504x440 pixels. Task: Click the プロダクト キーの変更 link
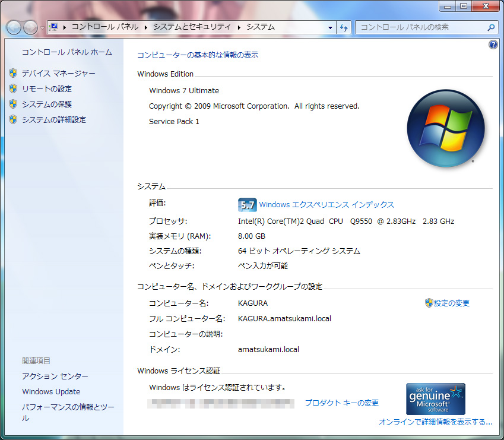[x=341, y=403]
